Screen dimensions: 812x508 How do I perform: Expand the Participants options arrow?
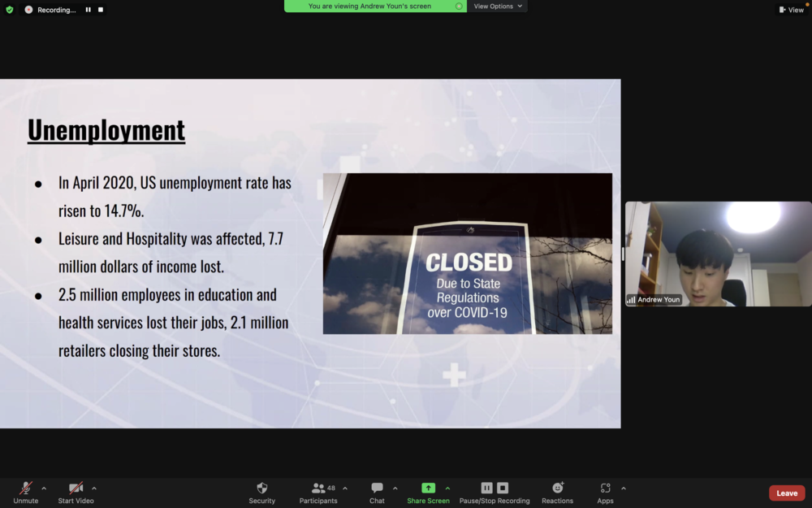coord(345,488)
